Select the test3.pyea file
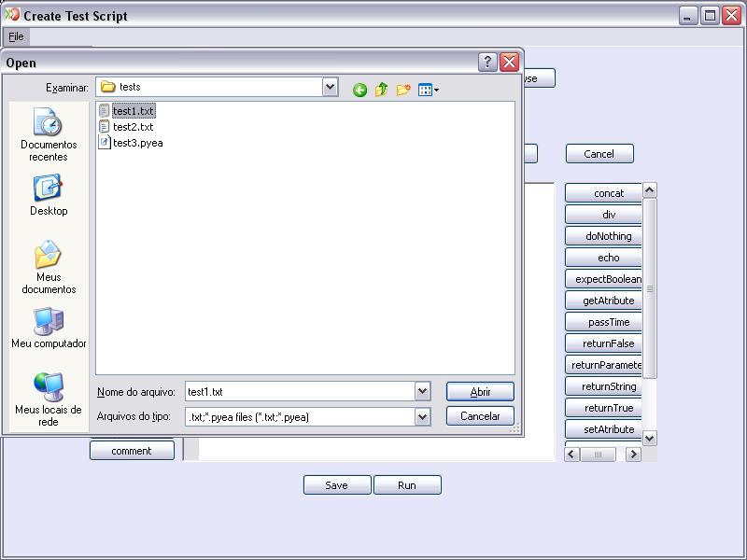Viewport: 747px width, 560px height. pos(137,143)
